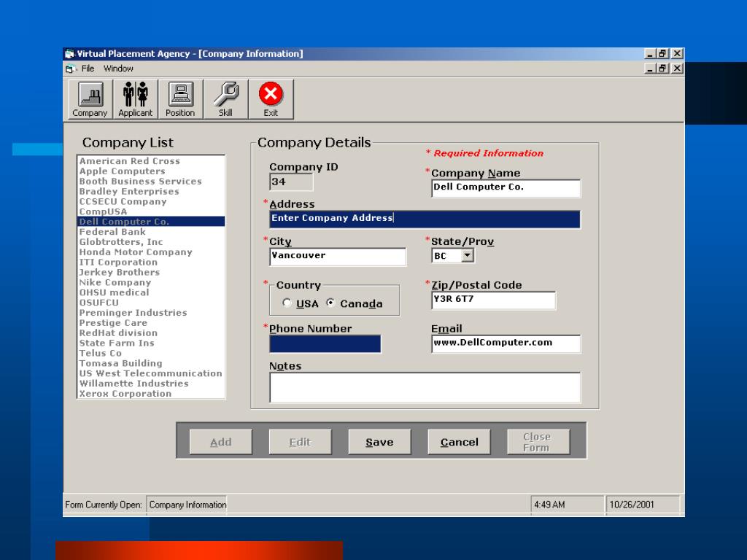The width and height of the screenshot is (747, 560).
Task: Minimize the Virtual Placement Agency window
Action: click(650, 54)
